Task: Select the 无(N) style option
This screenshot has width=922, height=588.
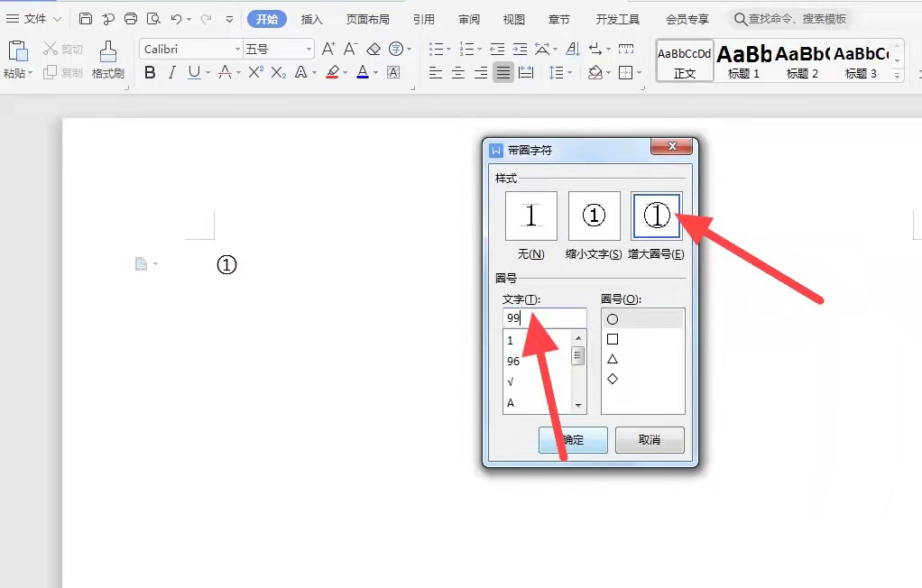Action: [x=531, y=216]
